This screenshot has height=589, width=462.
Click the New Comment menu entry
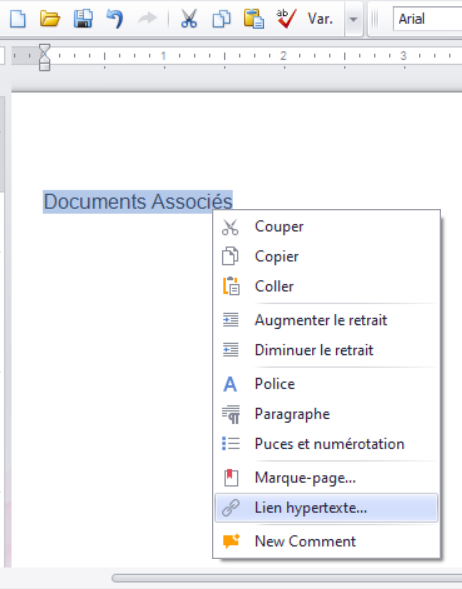pyautogui.click(x=326, y=541)
